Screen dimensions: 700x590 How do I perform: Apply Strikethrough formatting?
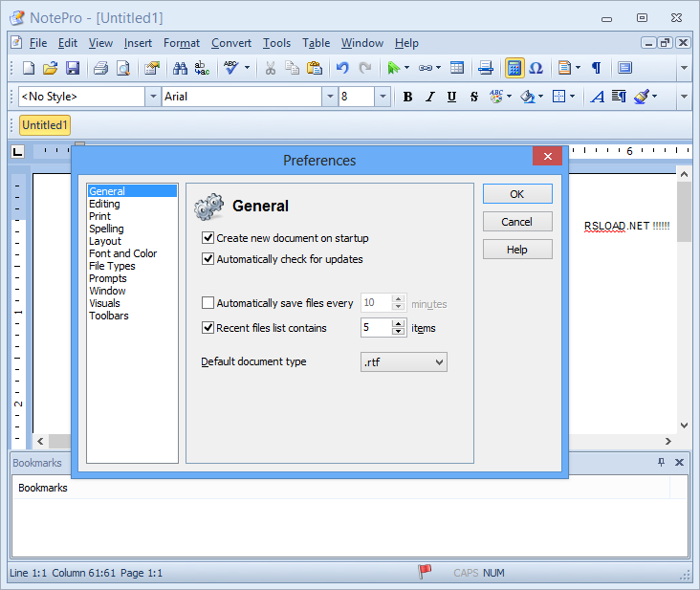(473, 97)
